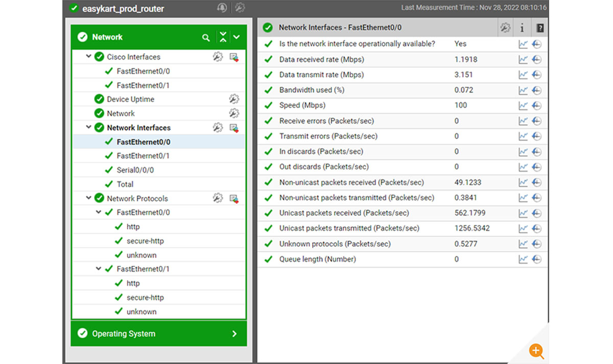613x364 pixels.
Task: Open configuration wrench for Network Interfaces
Action: (218, 128)
